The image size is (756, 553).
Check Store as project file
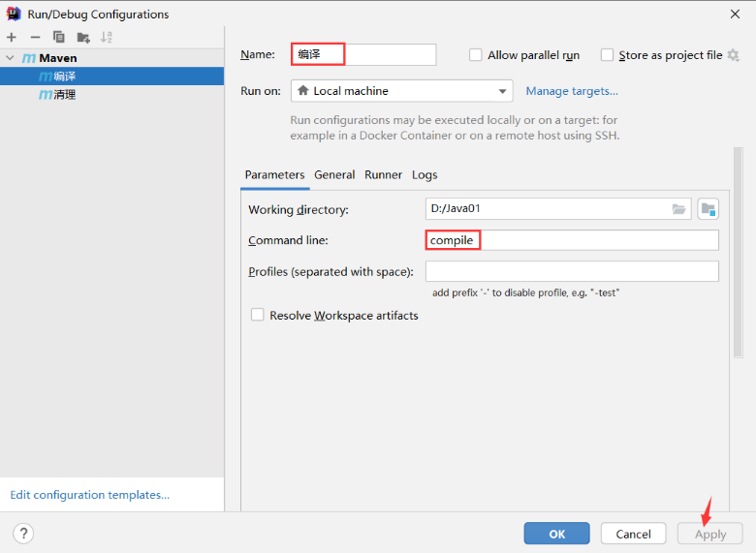[608, 55]
